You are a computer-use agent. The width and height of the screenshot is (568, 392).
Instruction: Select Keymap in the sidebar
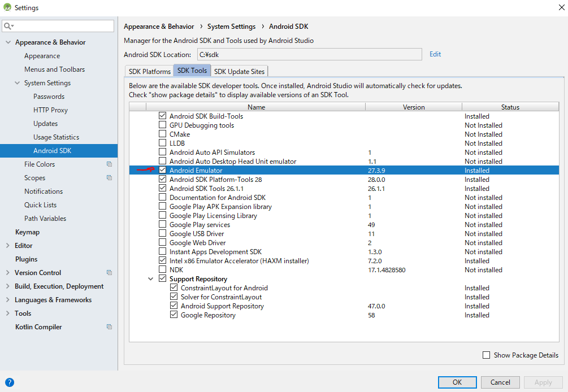point(27,232)
